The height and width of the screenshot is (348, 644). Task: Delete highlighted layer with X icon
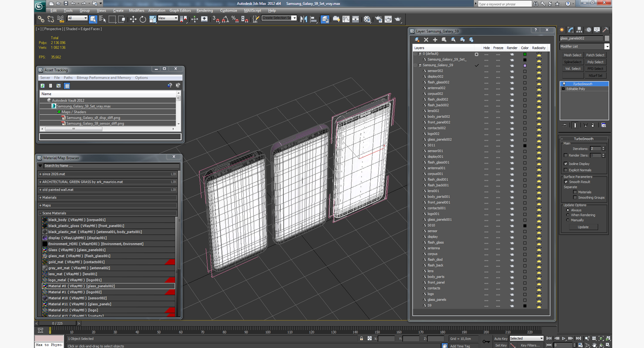click(x=426, y=40)
